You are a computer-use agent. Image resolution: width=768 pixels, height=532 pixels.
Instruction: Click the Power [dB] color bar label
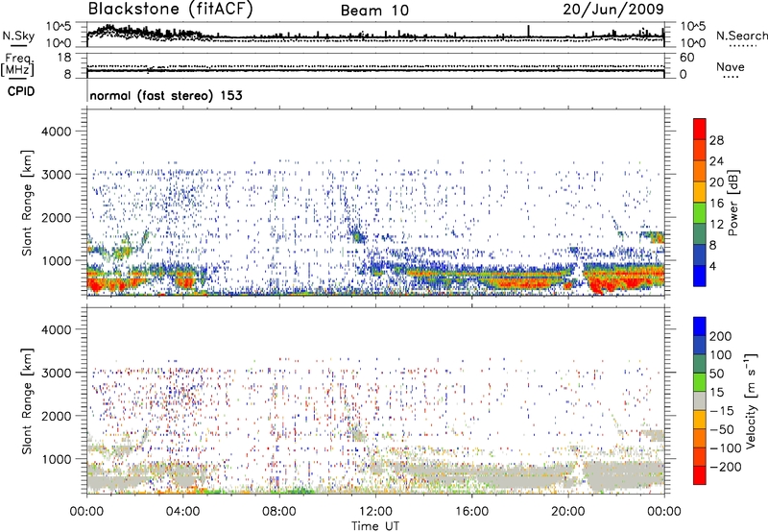(x=733, y=203)
